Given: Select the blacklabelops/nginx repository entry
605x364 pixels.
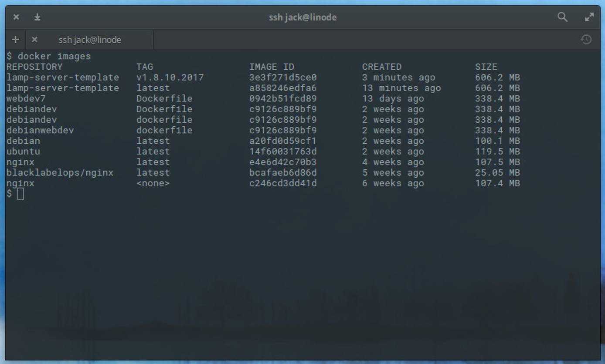Looking at the screenshot, I should click(x=62, y=172).
